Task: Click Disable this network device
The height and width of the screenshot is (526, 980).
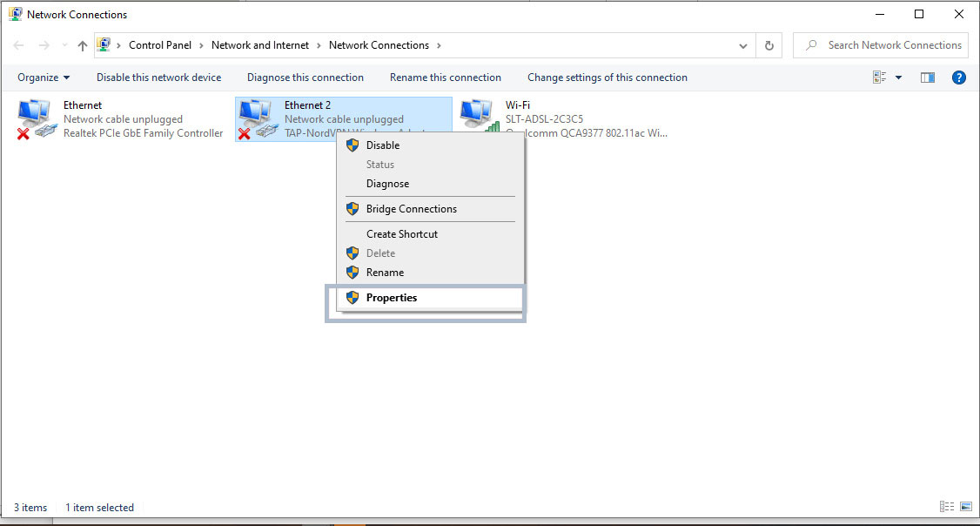Action: point(158,78)
